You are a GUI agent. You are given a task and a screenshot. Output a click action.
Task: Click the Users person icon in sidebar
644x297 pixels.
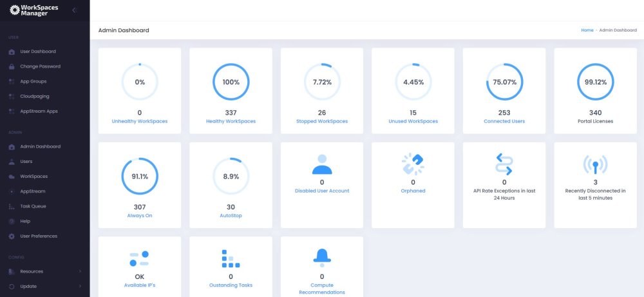pos(12,162)
